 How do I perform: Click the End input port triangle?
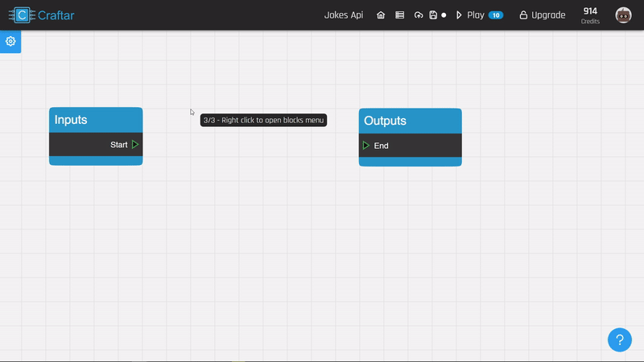coord(366,146)
